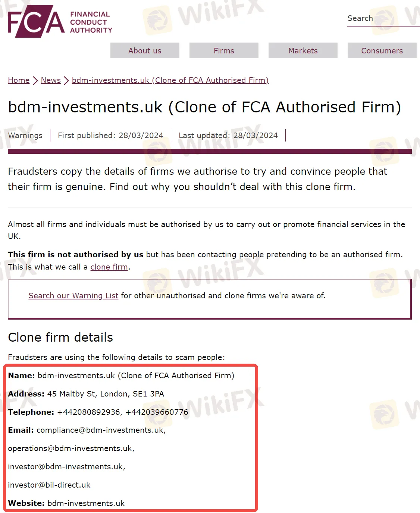The height and width of the screenshot is (513, 420).
Task: Open the Consumers menu
Action: (382, 51)
